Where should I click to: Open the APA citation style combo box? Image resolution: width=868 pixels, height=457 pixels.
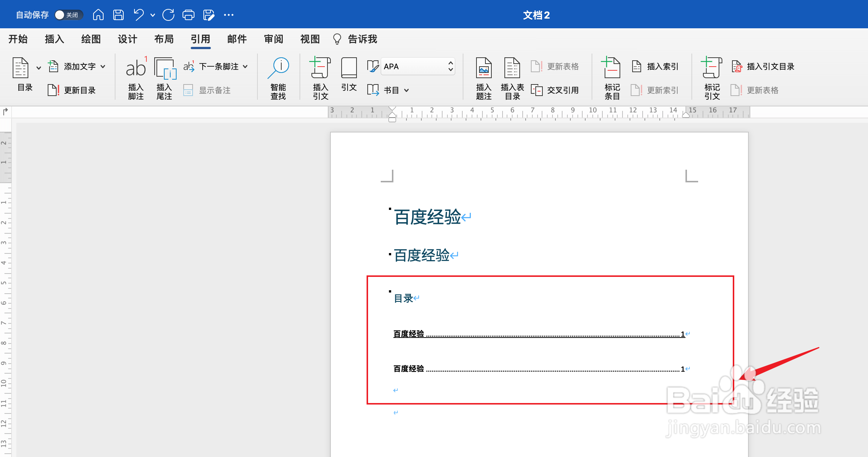[418, 66]
